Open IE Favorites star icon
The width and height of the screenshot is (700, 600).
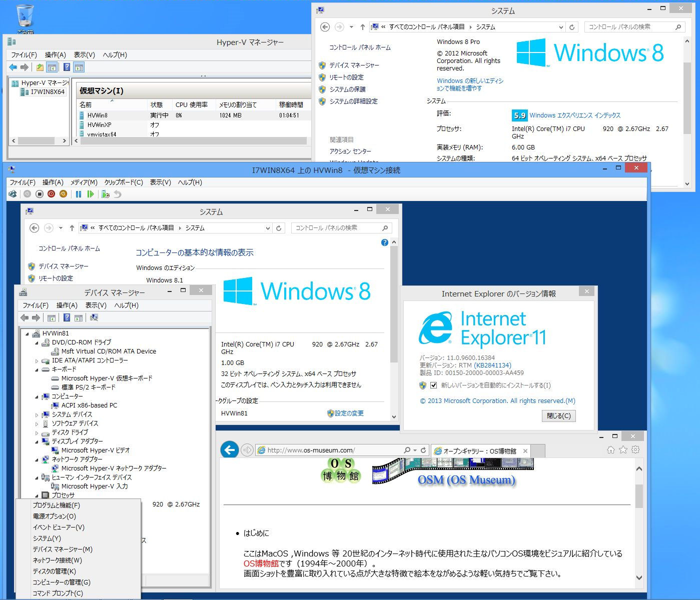pyautogui.click(x=623, y=450)
